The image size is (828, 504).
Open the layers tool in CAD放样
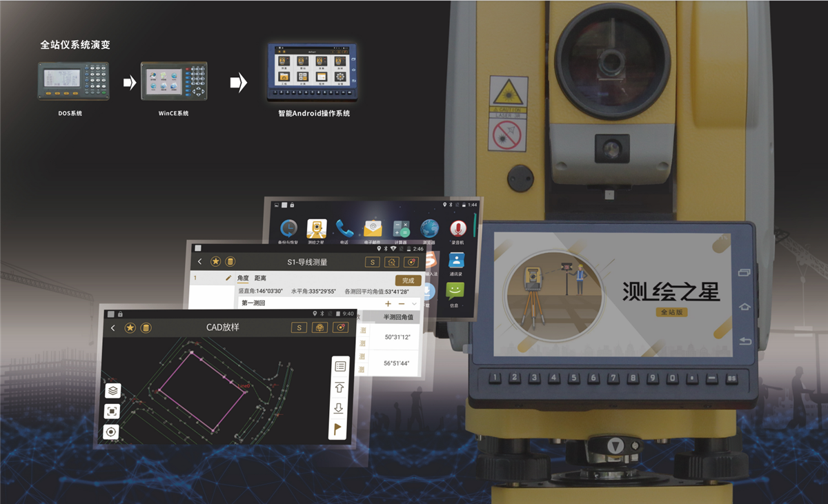(112, 391)
